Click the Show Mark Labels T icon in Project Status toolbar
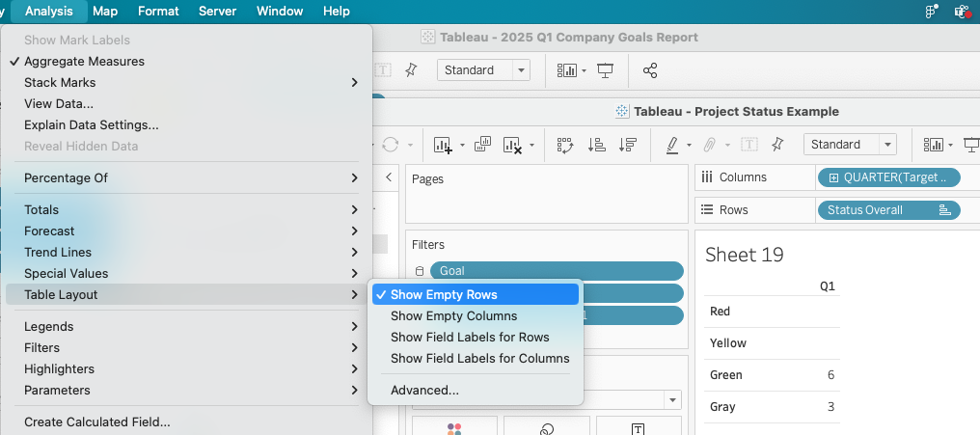Image resolution: width=980 pixels, height=435 pixels. pos(749,145)
